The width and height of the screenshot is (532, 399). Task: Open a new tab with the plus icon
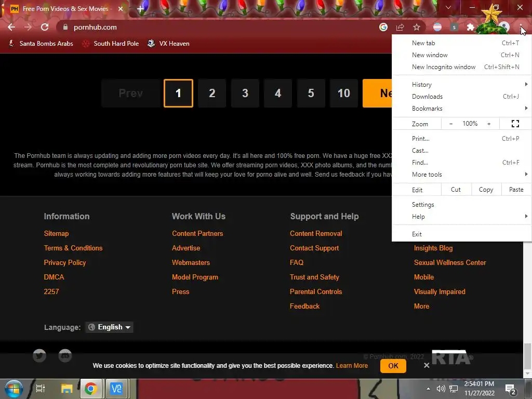(140, 9)
